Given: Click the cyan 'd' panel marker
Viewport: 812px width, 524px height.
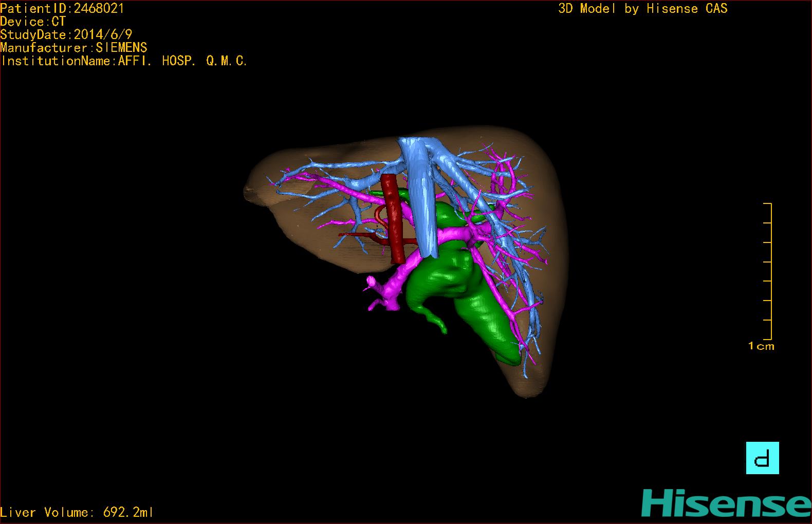Looking at the screenshot, I should [x=763, y=458].
